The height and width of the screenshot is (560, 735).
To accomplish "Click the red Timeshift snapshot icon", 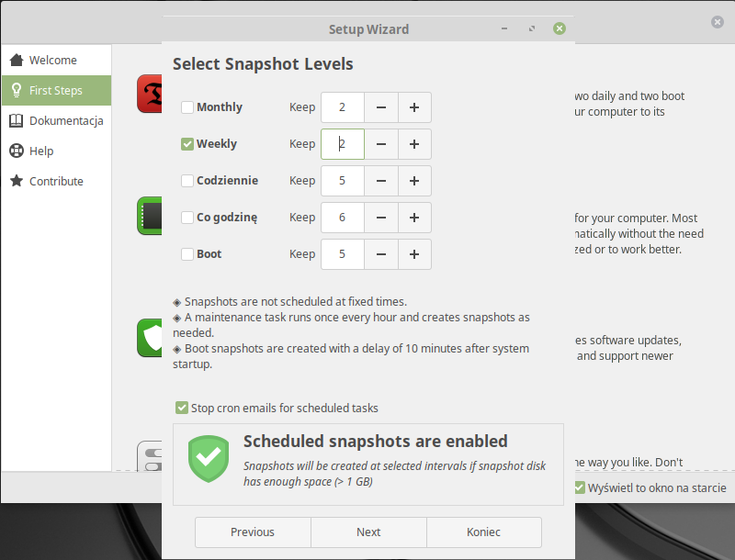I will click(x=150, y=94).
